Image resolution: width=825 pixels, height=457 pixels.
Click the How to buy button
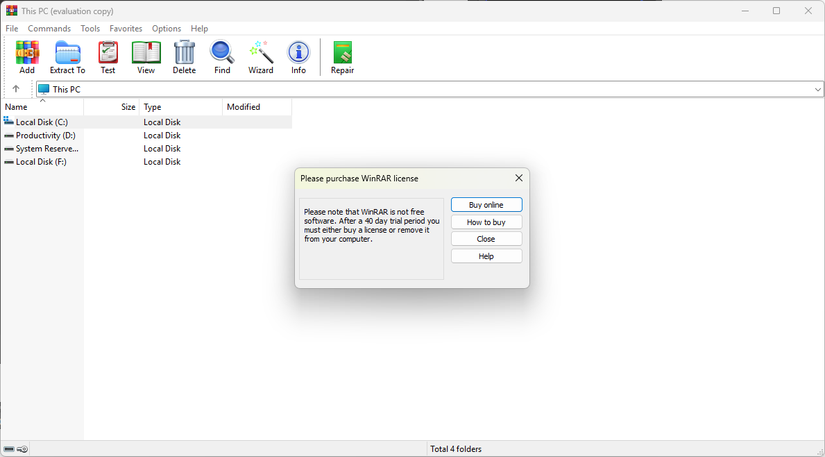click(x=486, y=222)
